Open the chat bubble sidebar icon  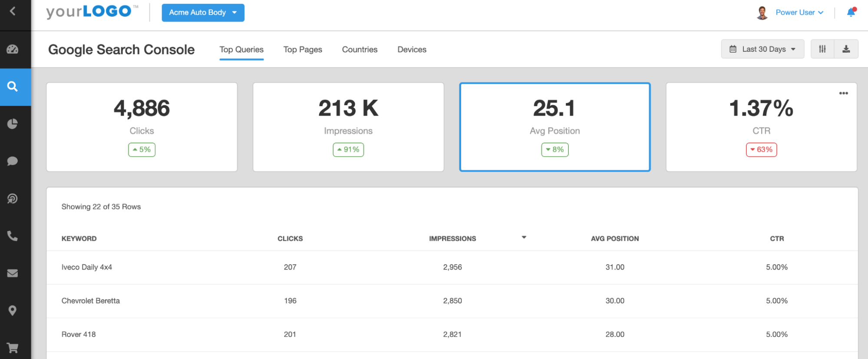click(13, 161)
